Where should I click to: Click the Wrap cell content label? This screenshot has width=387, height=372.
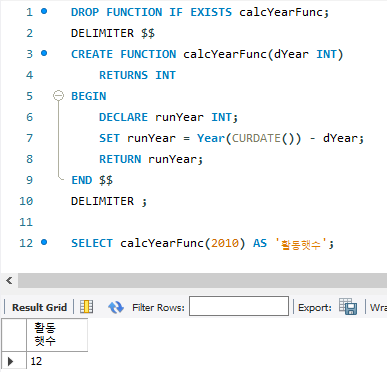click(x=378, y=307)
